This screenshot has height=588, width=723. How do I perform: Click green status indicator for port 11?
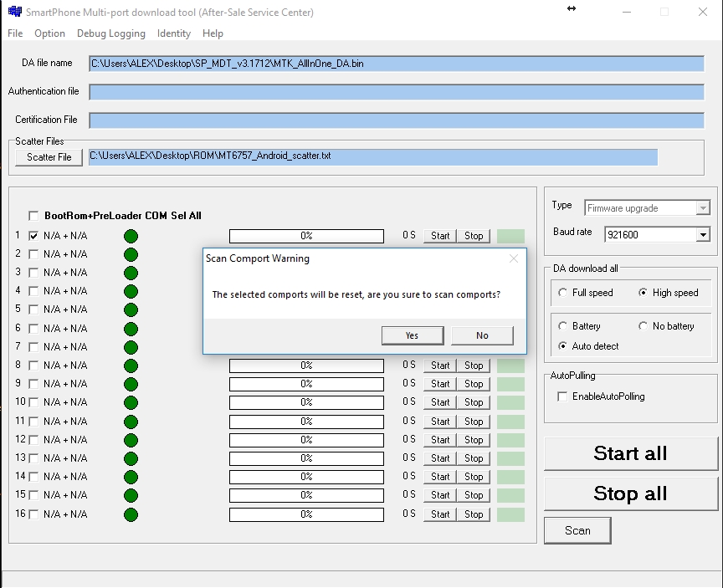(x=131, y=422)
